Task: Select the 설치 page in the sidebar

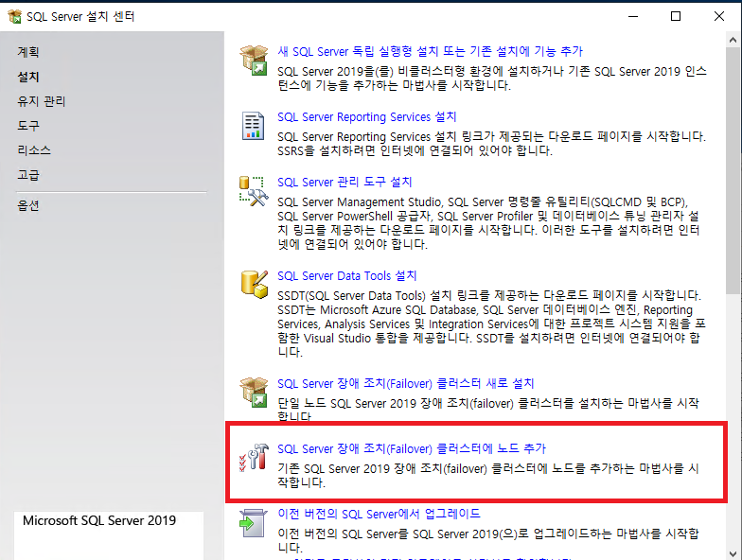Action: coord(28,77)
